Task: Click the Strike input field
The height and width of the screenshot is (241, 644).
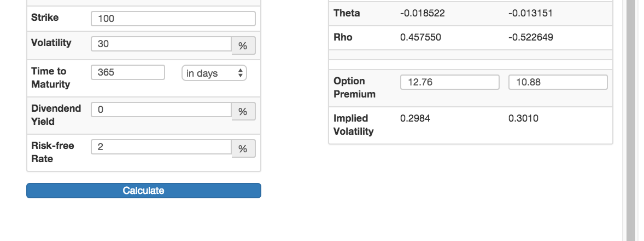Action: click(173, 19)
